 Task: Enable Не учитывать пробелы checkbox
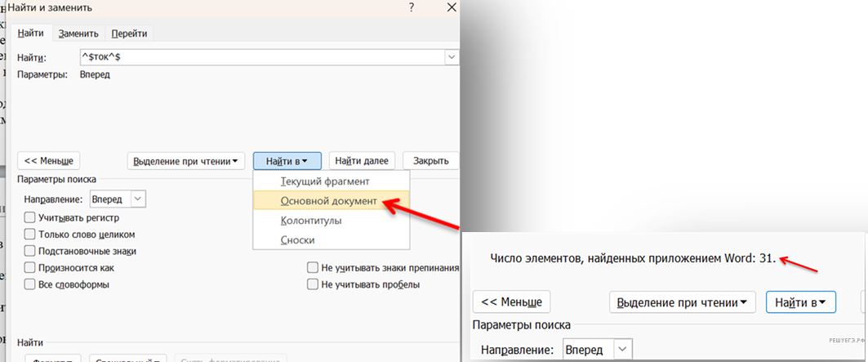pos(313,284)
